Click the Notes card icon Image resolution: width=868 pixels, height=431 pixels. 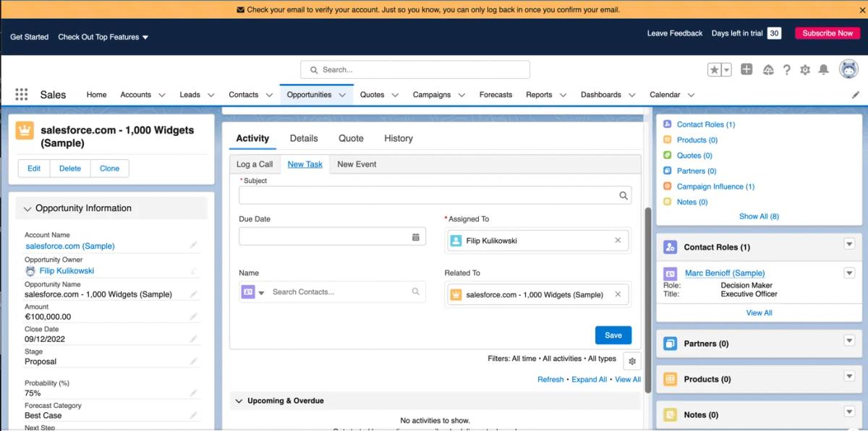pyautogui.click(x=670, y=414)
